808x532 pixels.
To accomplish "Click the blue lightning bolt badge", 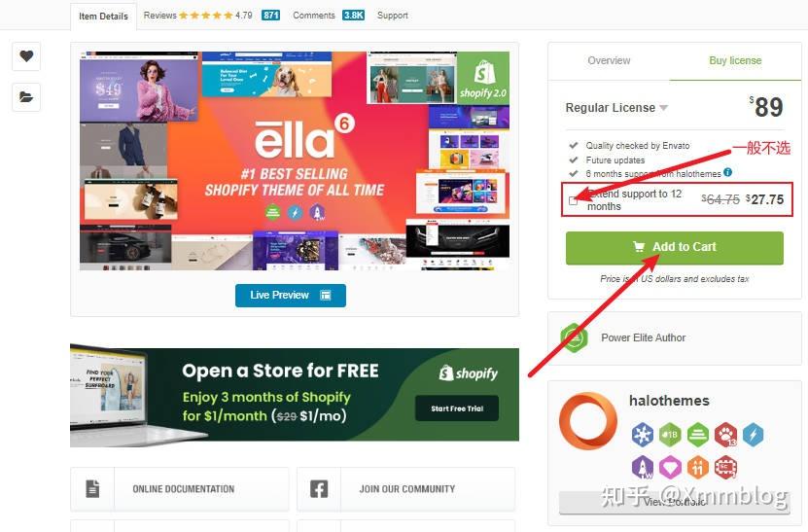I will [753, 435].
